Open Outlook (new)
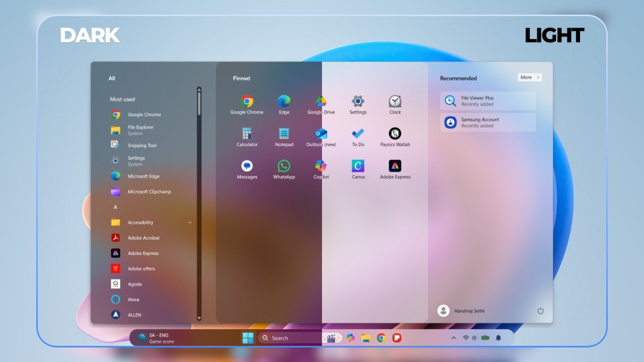Viewport: 644px width, 362px height. coord(321,137)
